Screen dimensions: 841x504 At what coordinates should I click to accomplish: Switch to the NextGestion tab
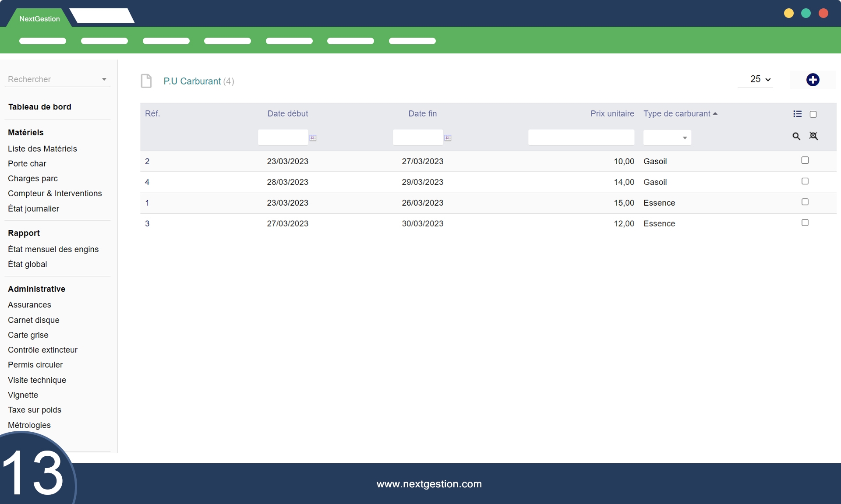point(39,19)
